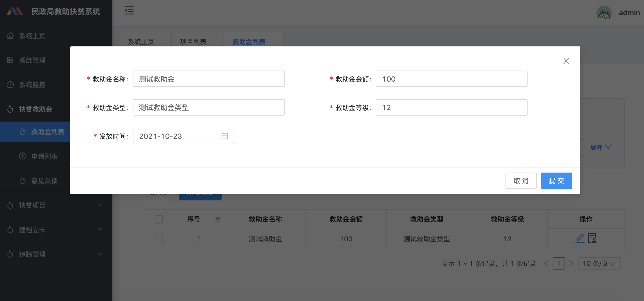Toggle the checkbox for row 1
Image resolution: width=644 pixels, height=301 pixels.
pos(158,239)
